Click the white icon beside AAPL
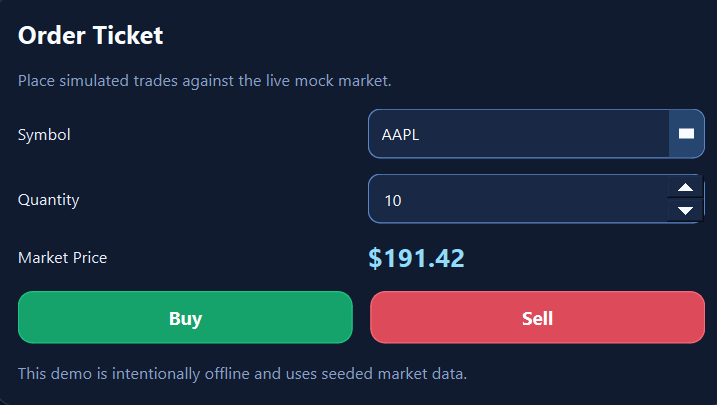 (686, 134)
